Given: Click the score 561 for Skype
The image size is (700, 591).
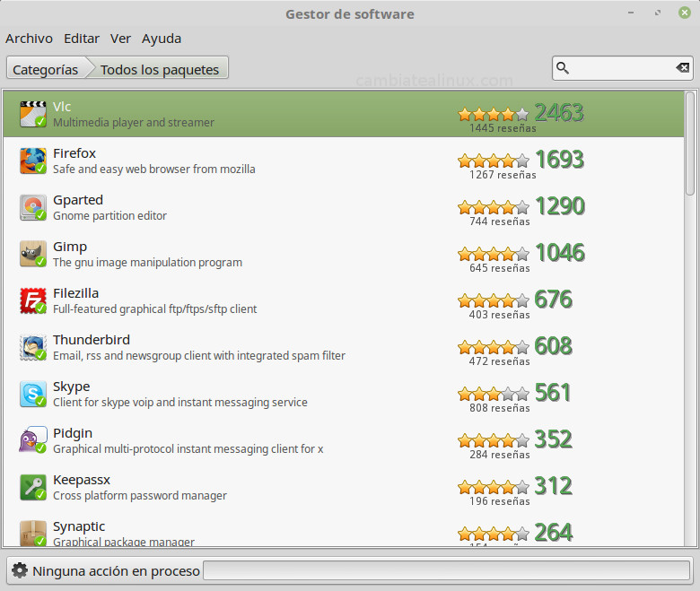Looking at the screenshot, I should (x=553, y=393).
